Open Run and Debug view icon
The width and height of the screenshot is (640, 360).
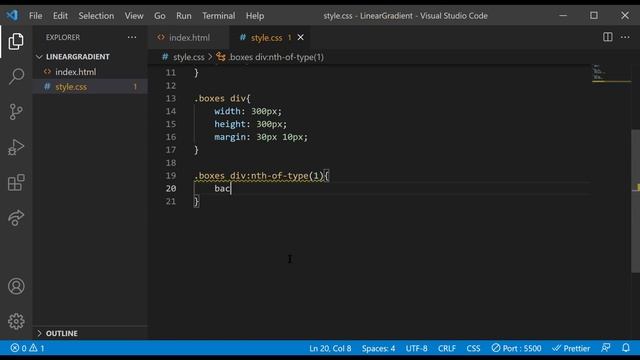[16, 147]
